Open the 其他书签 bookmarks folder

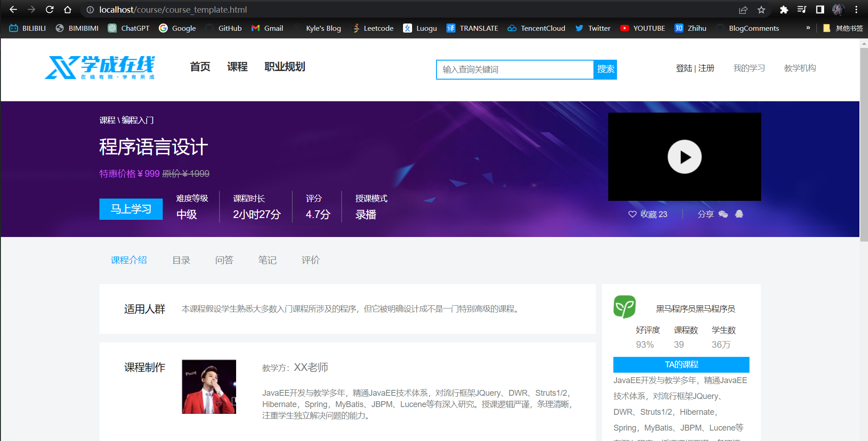point(843,28)
